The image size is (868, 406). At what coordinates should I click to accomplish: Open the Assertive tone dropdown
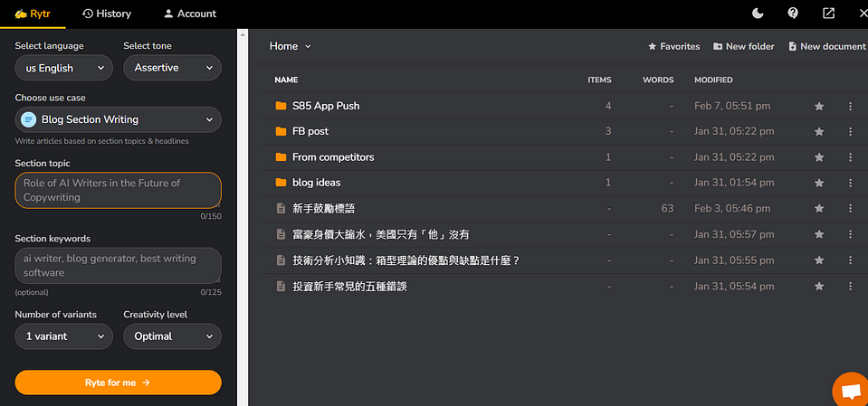tap(172, 68)
